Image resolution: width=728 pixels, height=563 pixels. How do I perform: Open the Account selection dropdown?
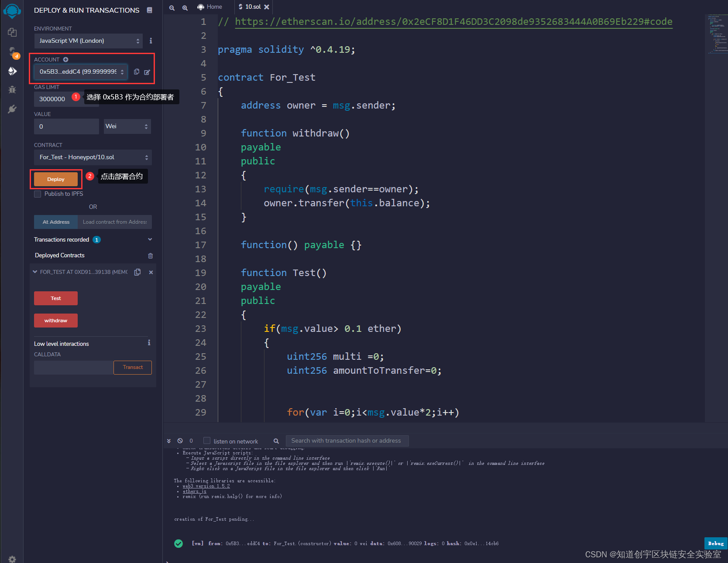click(81, 72)
